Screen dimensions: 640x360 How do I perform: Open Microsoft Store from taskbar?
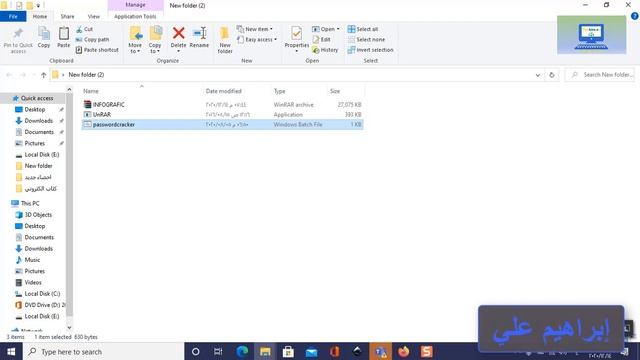point(288,351)
